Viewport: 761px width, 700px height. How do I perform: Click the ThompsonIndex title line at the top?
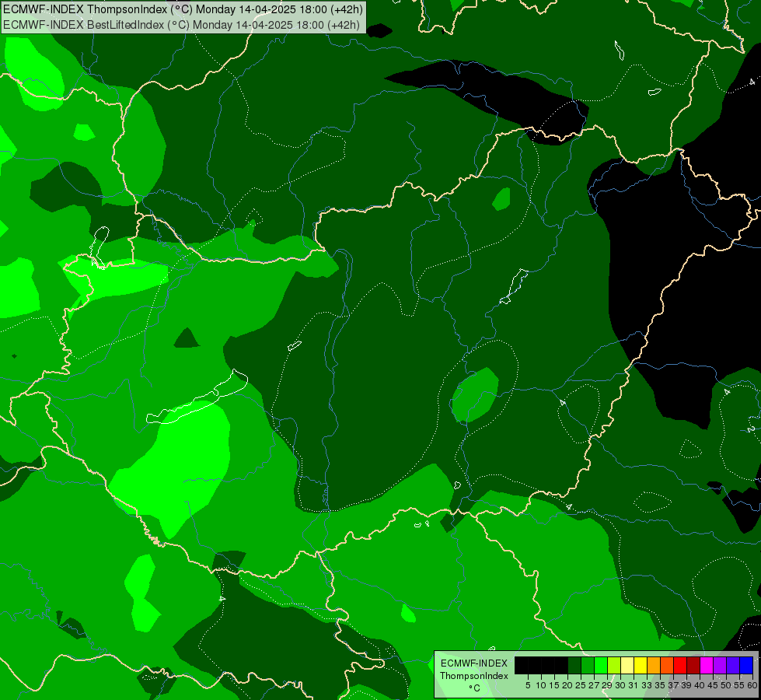pyautogui.click(x=183, y=9)
